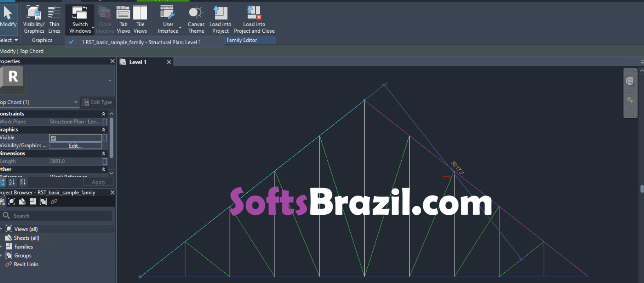Select the Level 1 view tab
The width and height of the screenshot is (644, 283).
145,62
